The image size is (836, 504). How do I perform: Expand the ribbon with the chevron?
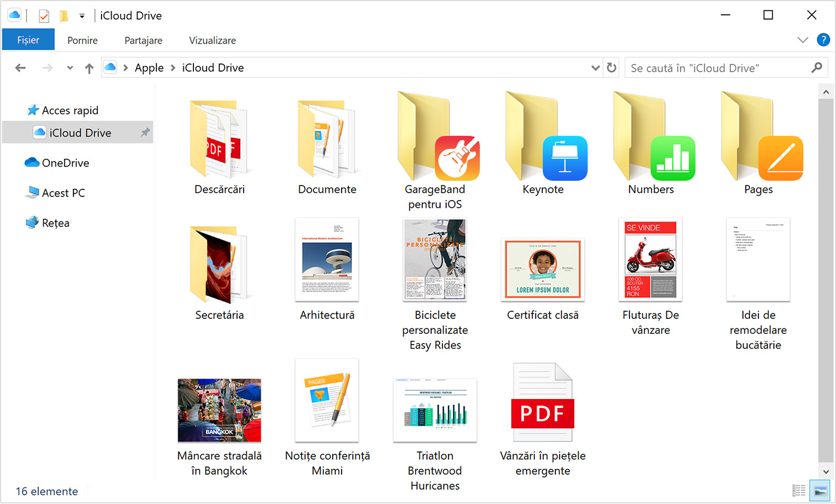(x=803, y=40)
